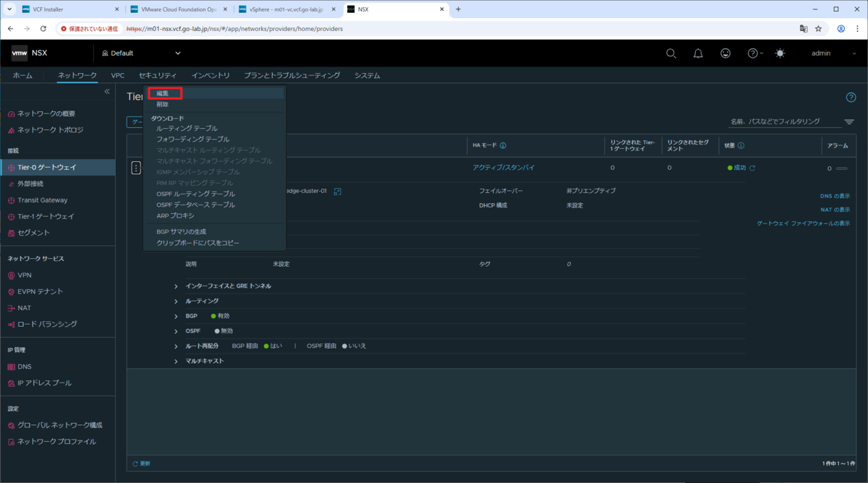Open the three-dot actions menu of the gateway row
The image size is (868, 483).
(135, 168)
